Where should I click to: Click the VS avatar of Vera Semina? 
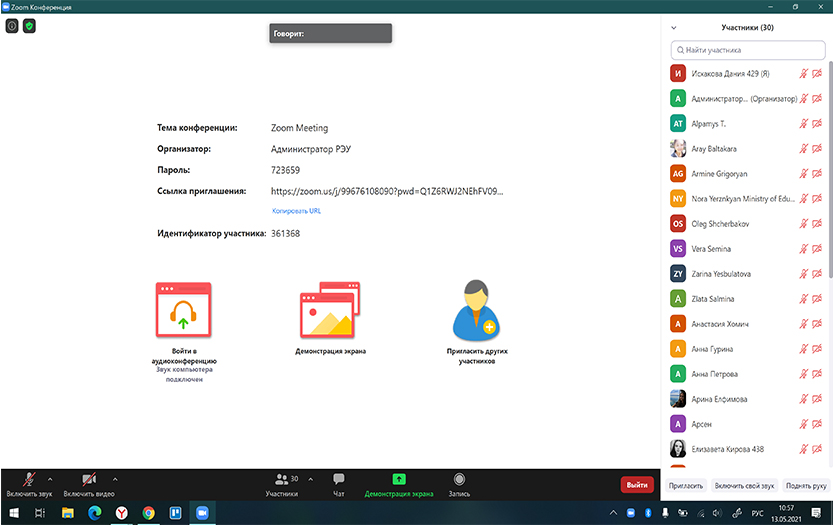coord(678,248)
